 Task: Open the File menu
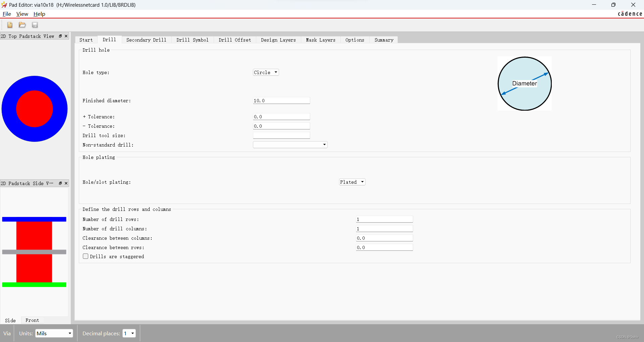7,14
